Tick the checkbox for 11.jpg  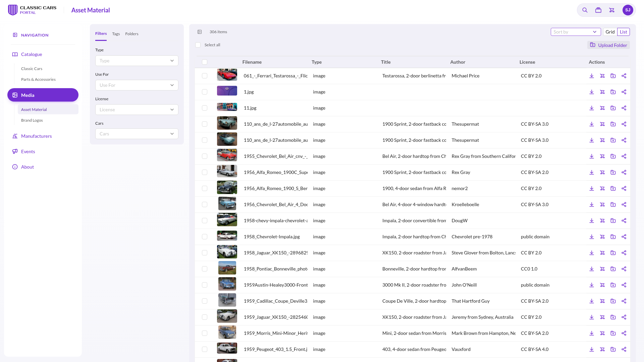pos(205,108)
